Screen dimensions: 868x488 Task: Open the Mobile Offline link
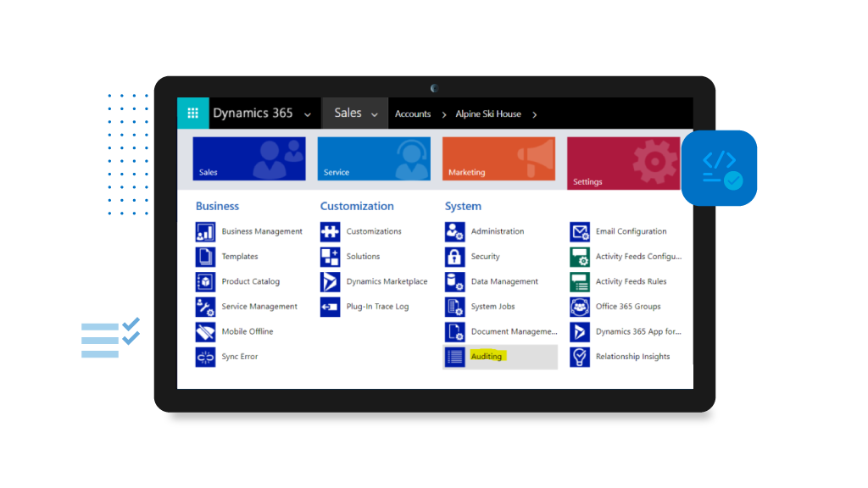248,331
